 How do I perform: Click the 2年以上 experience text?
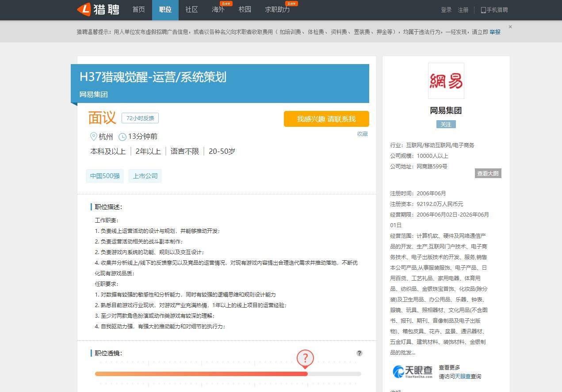pyautogui.click(x=148, y=151)
